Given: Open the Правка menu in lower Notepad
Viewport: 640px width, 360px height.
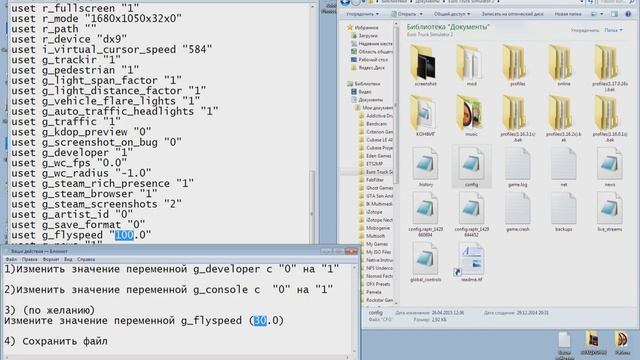Looking at the screenshot, I should [29, 259].
